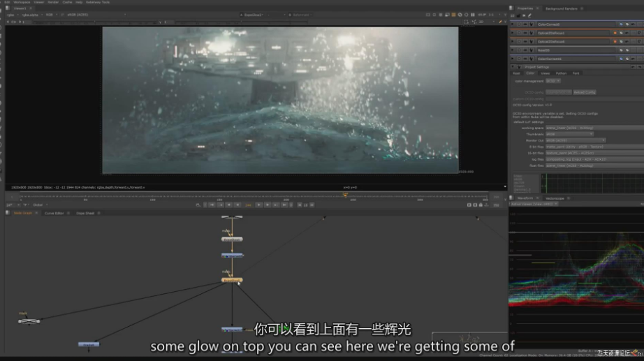Click the pencil icon in Properties toolbar
644x361 pixels.
click(529, 15)
